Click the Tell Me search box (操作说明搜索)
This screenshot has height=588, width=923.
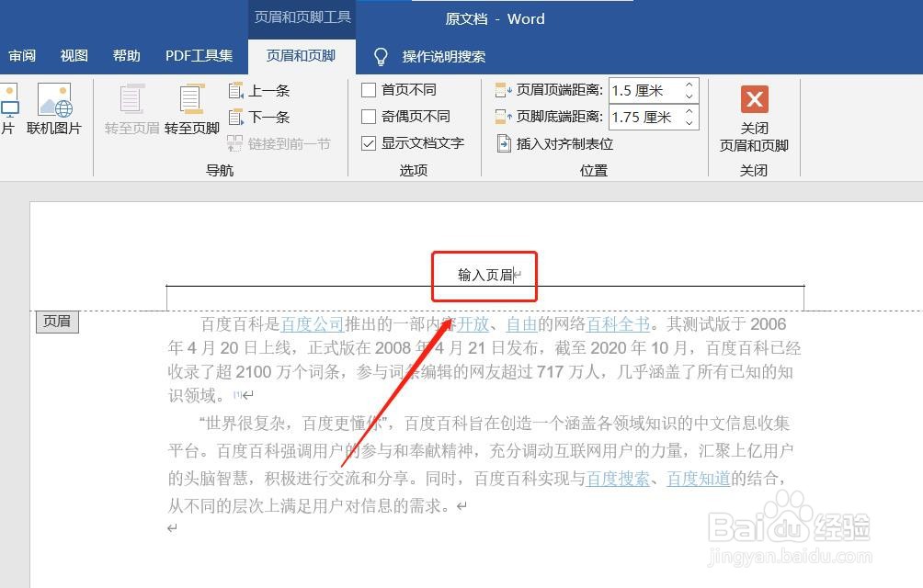444,56
